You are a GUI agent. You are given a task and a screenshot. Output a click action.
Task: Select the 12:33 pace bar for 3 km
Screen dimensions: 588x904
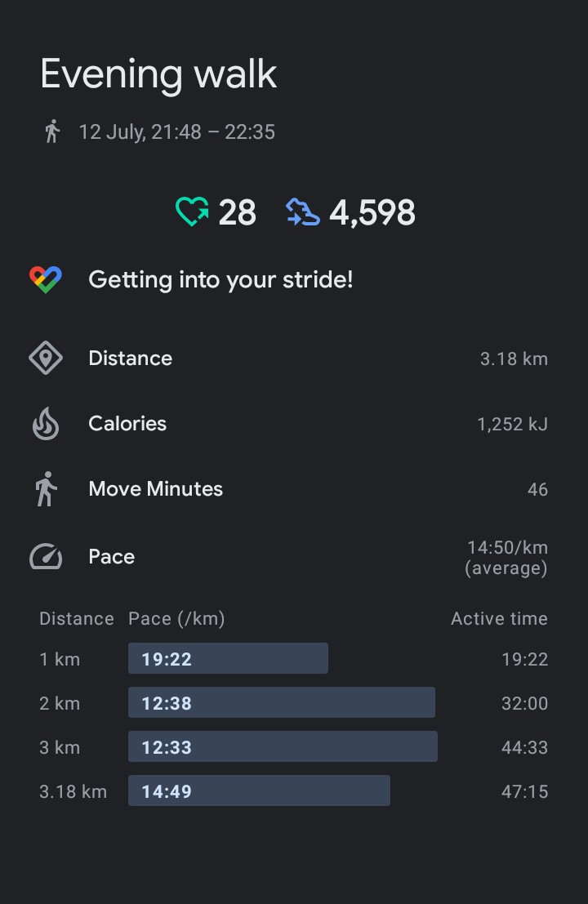(283, 747)
